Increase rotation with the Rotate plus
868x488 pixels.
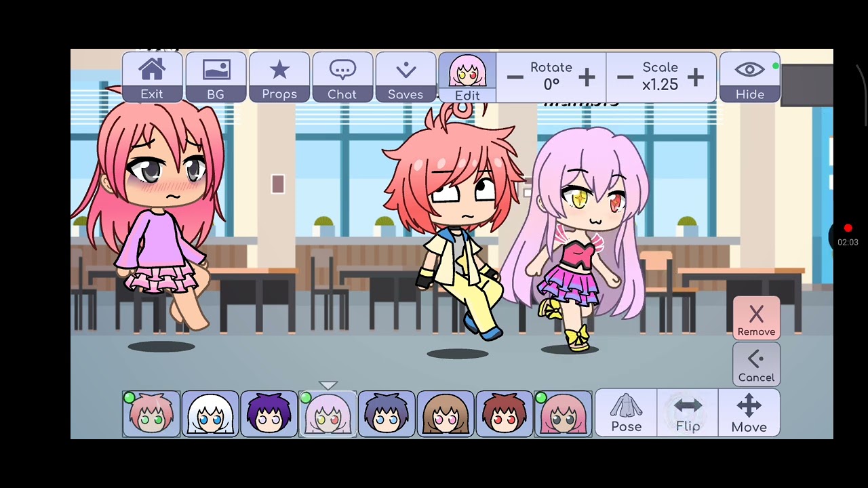(587, 77)
